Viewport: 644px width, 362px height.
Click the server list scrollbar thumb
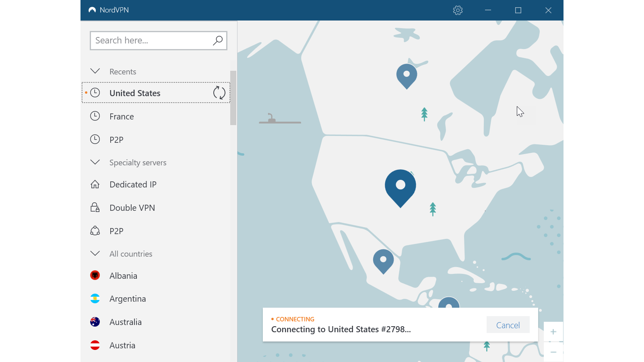point(233,98)
